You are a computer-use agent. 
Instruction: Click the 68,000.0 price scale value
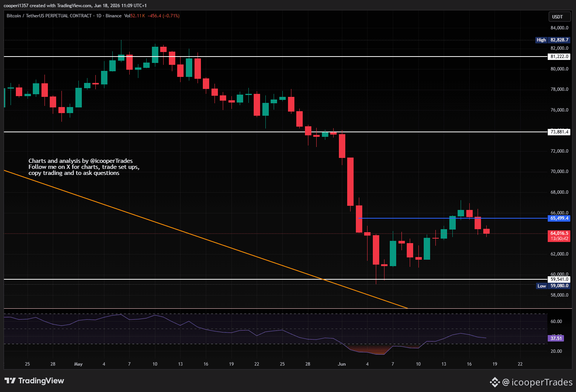(x=559, y=192)
